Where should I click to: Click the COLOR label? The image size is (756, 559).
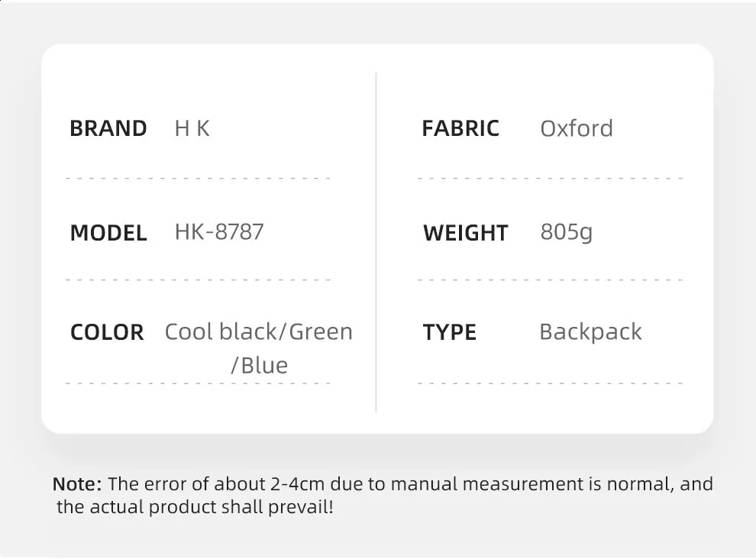click(107, 332)
